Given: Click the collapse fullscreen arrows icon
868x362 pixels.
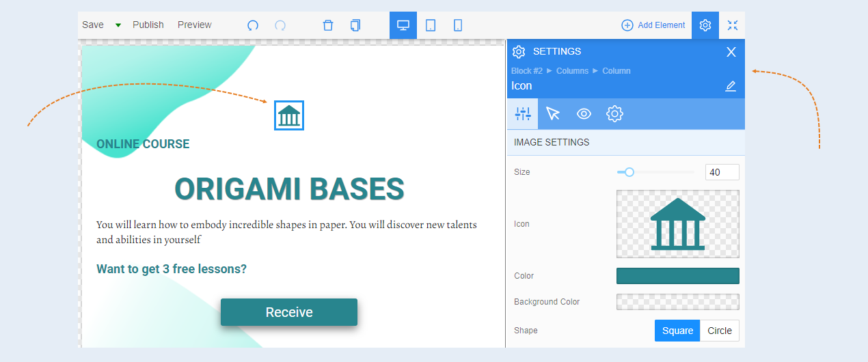Looking at the screenshot, I should [x=733, y=25].
